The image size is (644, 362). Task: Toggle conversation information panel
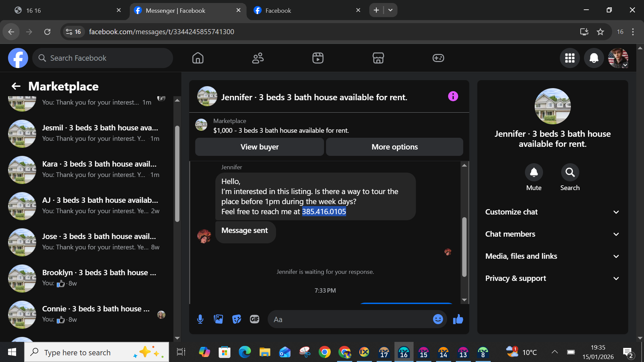tap(453, 97)
